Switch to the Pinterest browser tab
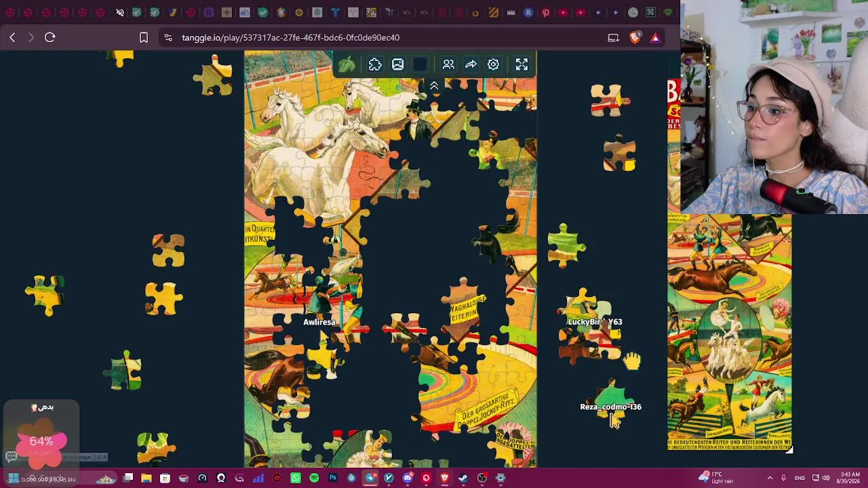This screenshot has height=488, width=868. pos(546,12)
